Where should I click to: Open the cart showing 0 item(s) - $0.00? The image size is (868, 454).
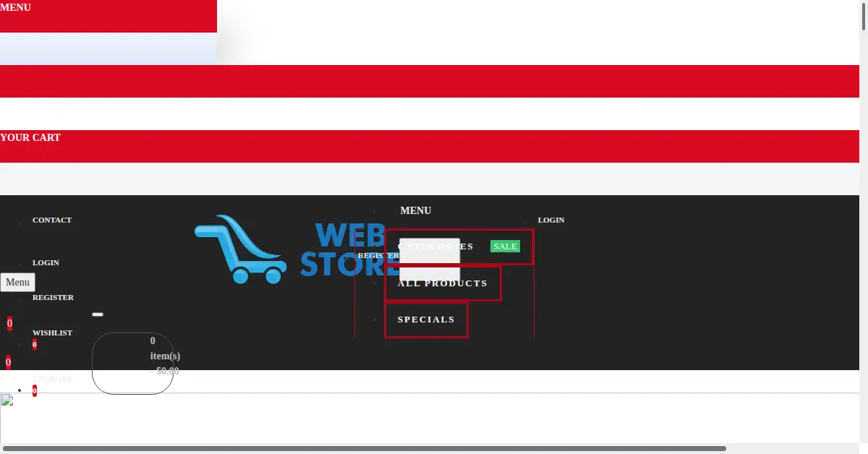[x=133, y=364]
